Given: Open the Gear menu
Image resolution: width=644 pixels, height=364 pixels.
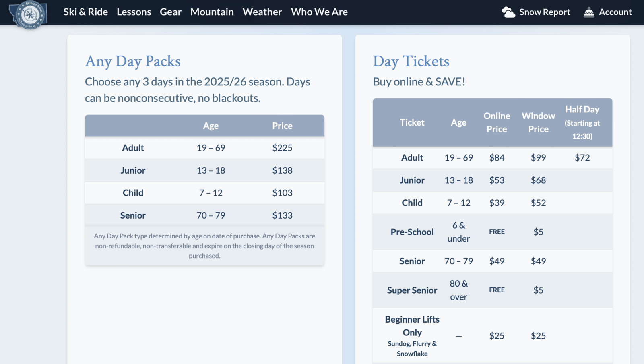Looking at the screenshot, I should tap(171, 12).
